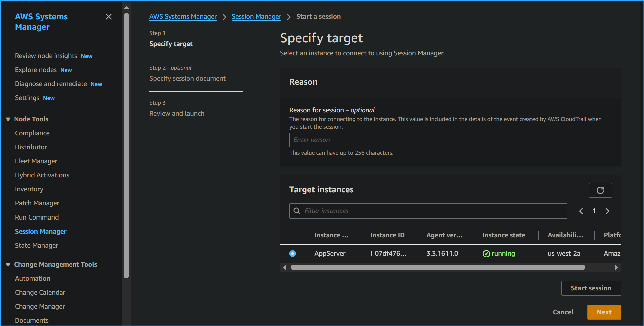The width and height of the screenshot is (644, 326).
Task: Click the magnifier in the instance filter
Action: point(297,211)
